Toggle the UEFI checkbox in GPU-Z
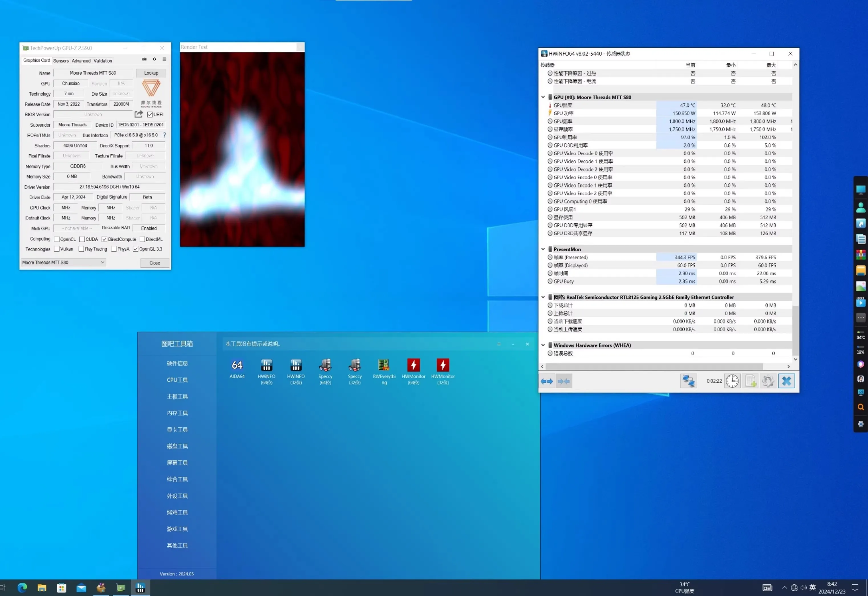This screenshot has height=596, width=868. click(150, 115)
